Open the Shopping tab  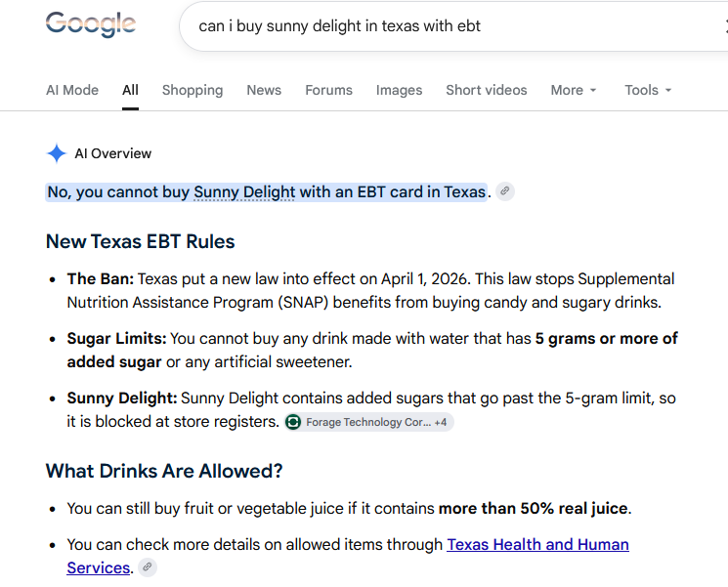tap(193, 90)
